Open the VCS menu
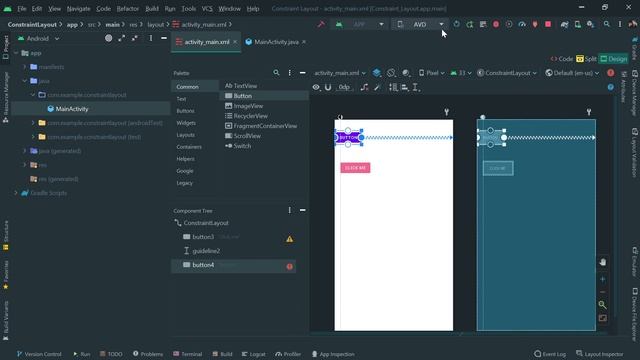640x360 pixels. pyautogui.click(x=207, y=9)
